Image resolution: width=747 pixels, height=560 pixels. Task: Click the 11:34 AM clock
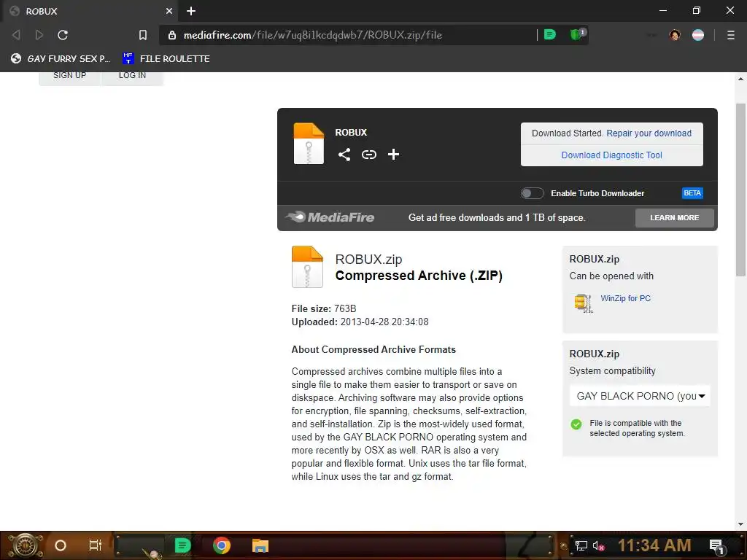click(x=654, y=545)
